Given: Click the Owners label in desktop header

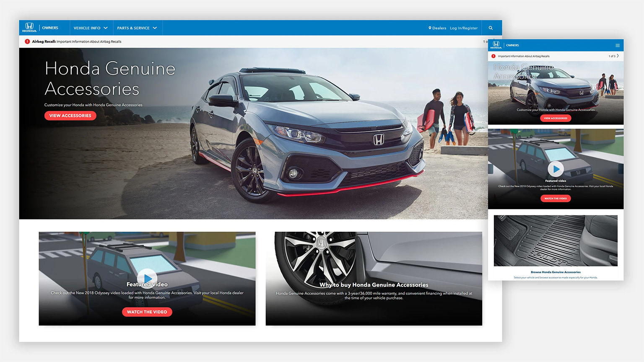Looking at the screenshot, I should [x=50, y=28].
